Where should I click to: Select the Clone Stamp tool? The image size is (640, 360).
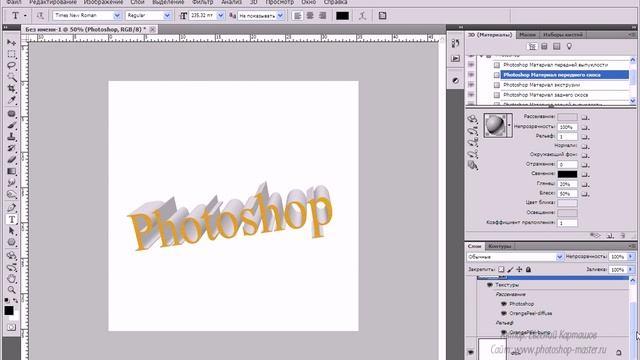tap(11, 137)
